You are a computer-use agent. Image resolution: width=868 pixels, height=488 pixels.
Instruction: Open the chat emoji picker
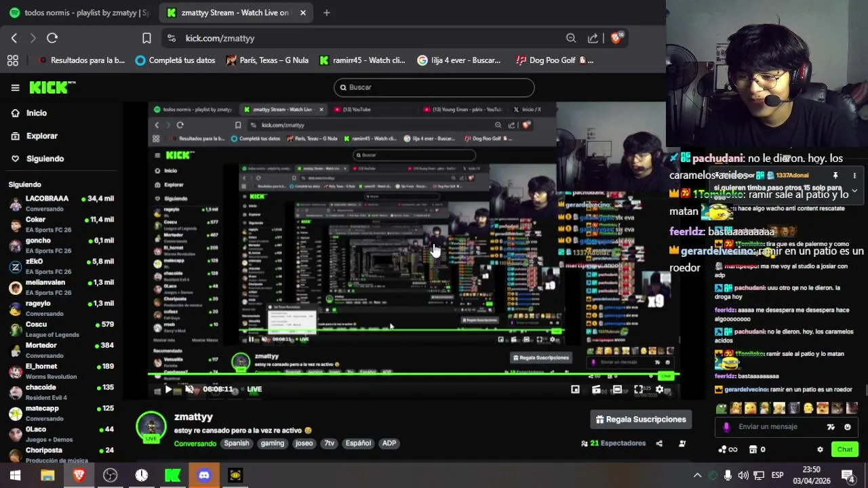tap(847, 427)
